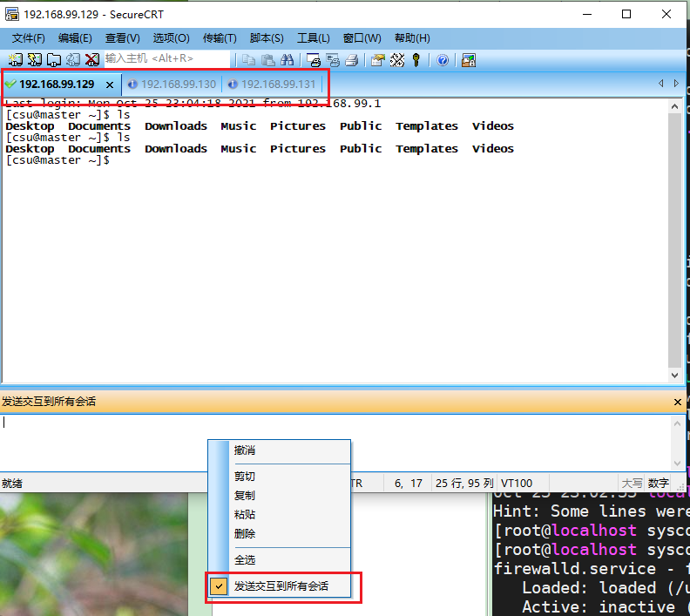Click chat input scrollbar up arrow
This screenshot has width=690, height=616.
click(x=677, y=423)
